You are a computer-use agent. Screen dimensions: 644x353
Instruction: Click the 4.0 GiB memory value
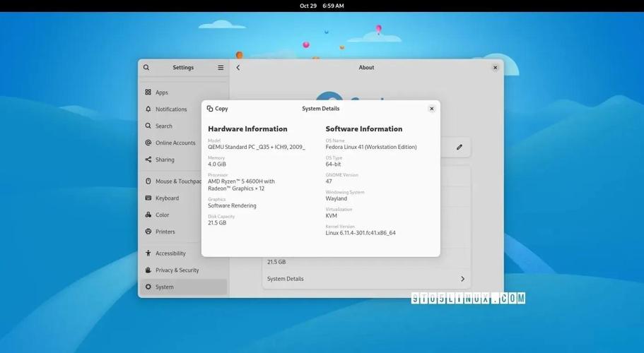(x=217, y=164)
